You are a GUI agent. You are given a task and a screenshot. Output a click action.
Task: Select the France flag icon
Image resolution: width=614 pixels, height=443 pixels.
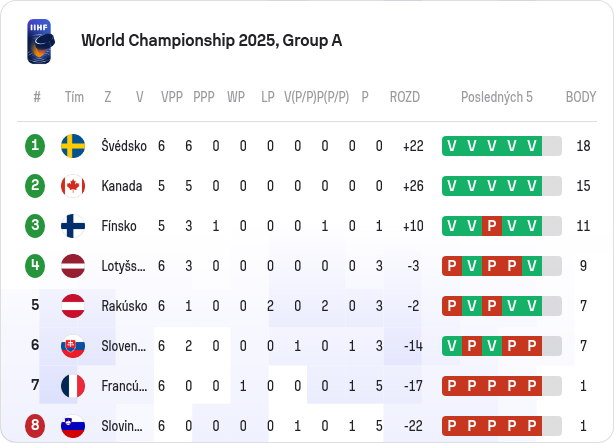(x=73, y=386)
